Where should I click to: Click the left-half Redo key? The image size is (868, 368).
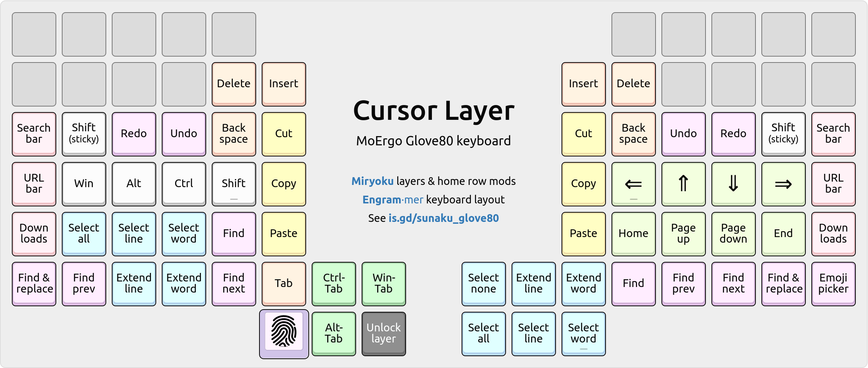[x=134, y=134]
